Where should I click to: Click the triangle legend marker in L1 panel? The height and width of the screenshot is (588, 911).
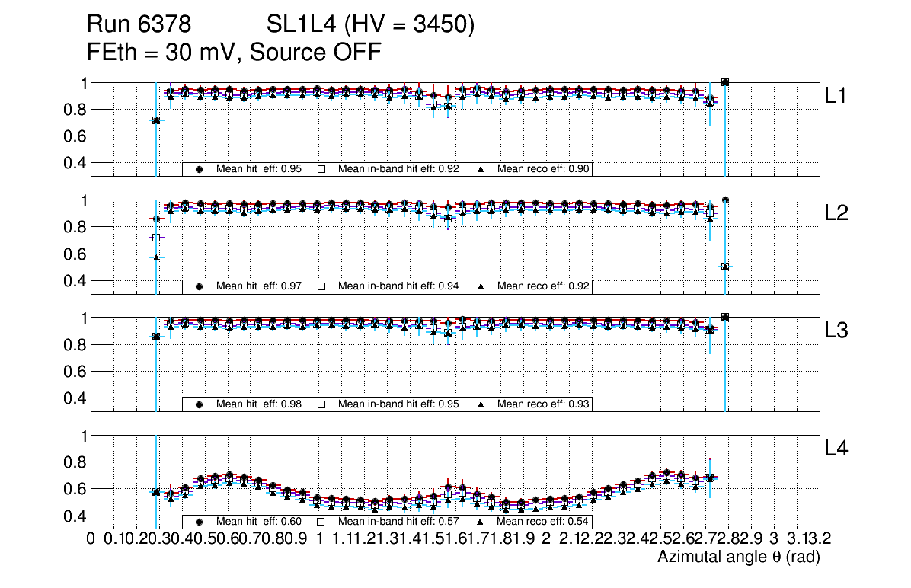click(481, 169)
